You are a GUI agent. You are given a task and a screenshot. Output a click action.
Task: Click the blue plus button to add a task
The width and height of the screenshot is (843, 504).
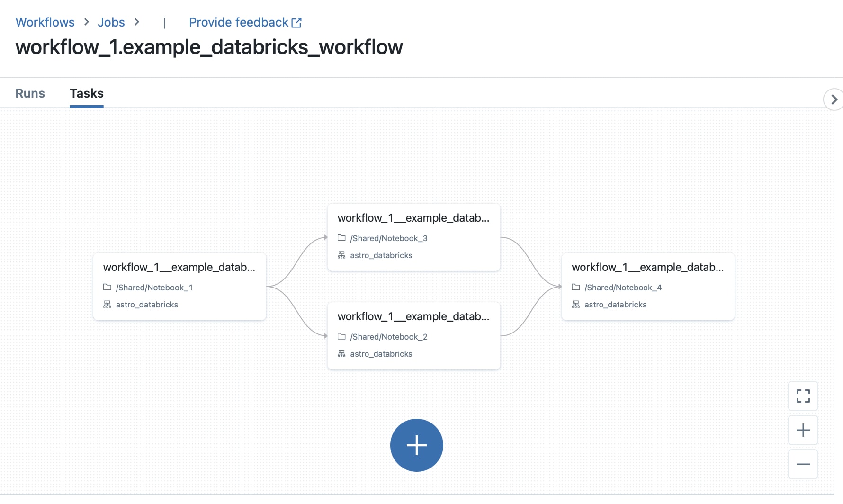point(416,445)
